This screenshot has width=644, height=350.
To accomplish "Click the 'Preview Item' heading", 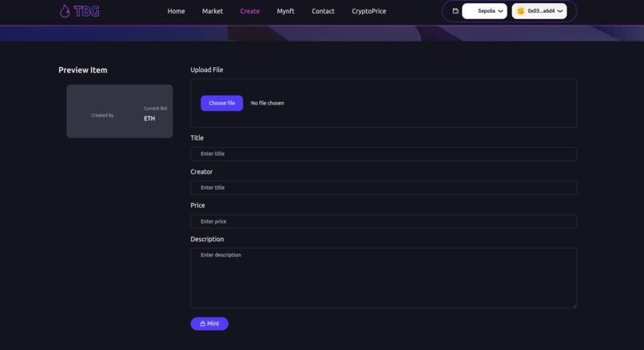I will click(x=83, y=70).
